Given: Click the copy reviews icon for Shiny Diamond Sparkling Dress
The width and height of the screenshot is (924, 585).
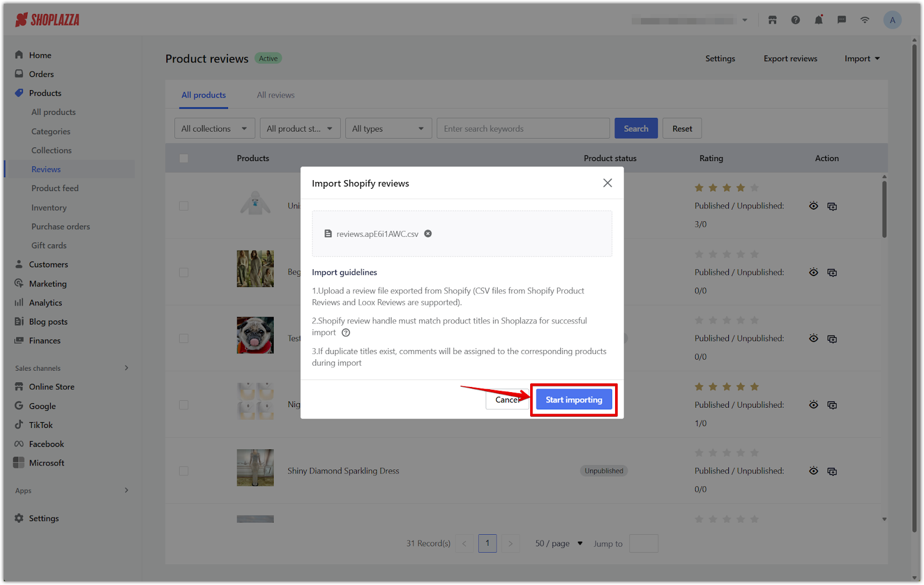Looking at the screenshot, I should pos(832,471).
